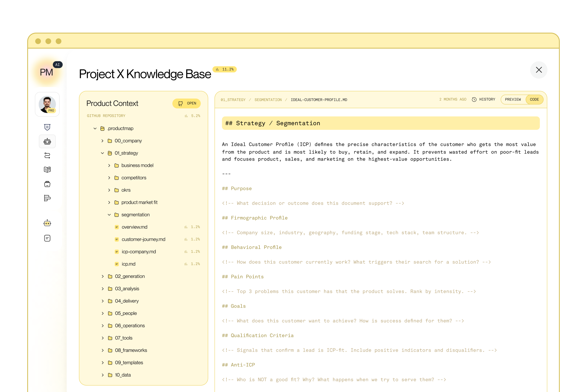This screenshot has width=587, height=392.
Task: Collapse the 01_strategy folder
Action: (x=102, y=153)
